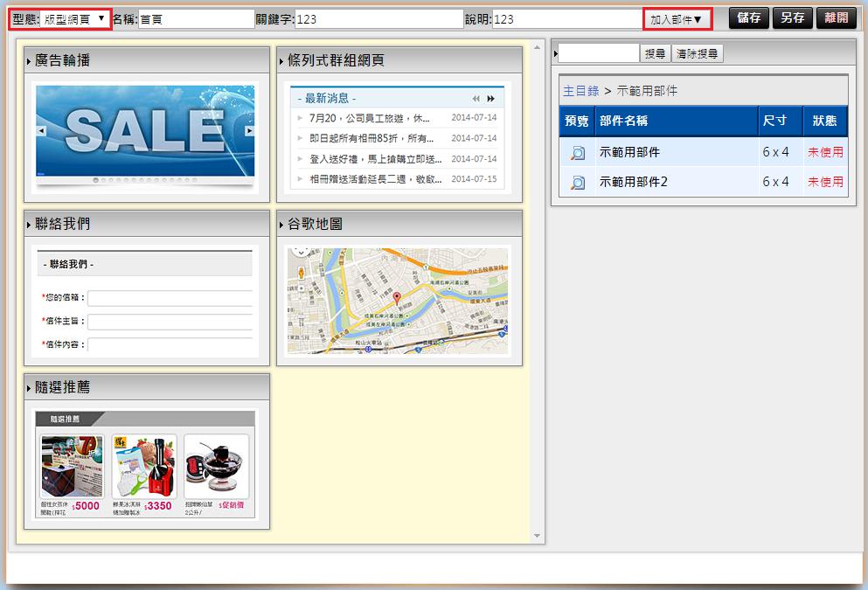Go to the previous page of 最新消息
Screen dimensions: 868x590
point(476,99)
